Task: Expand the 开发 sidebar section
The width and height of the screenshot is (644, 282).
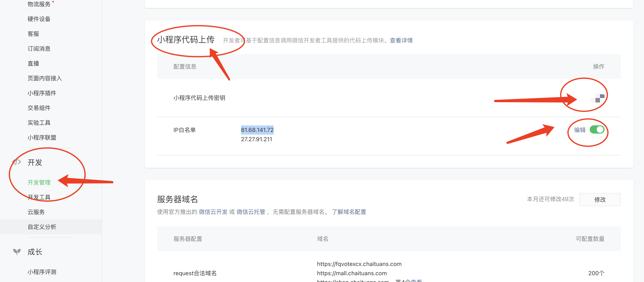Action: click(x=35, y=162)
